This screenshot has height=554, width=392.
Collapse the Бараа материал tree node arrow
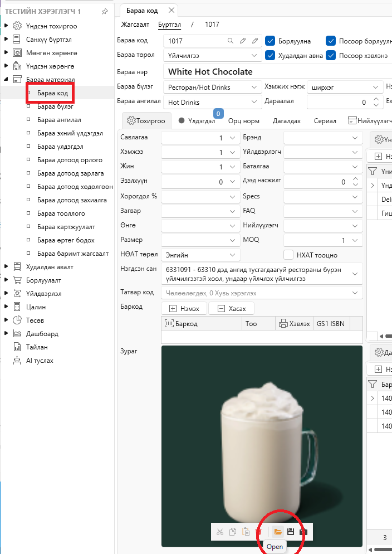click(x=6, y=79)
